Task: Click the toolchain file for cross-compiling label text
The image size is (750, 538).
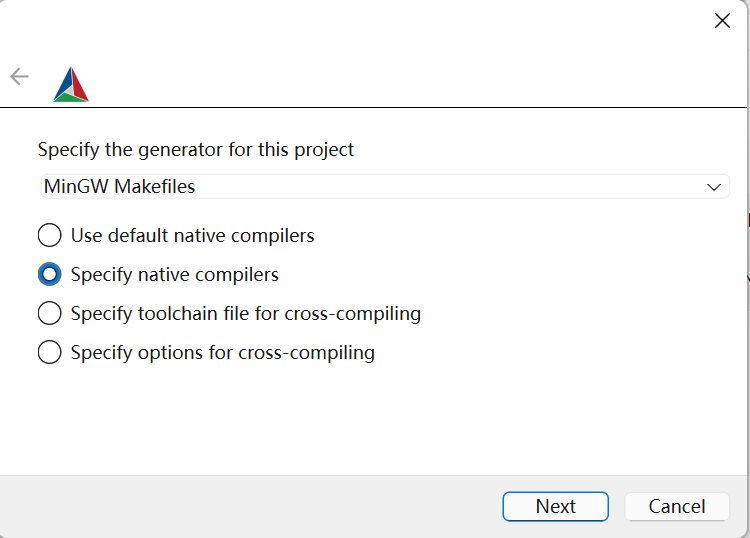Action: tap(279, 314)
